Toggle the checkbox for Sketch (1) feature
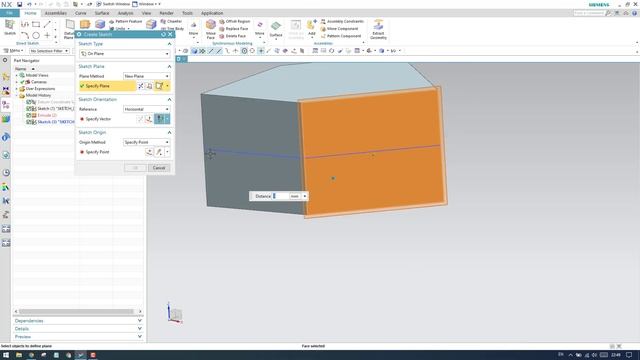Screen dimensions: 640x360 (x=29, y=109)
